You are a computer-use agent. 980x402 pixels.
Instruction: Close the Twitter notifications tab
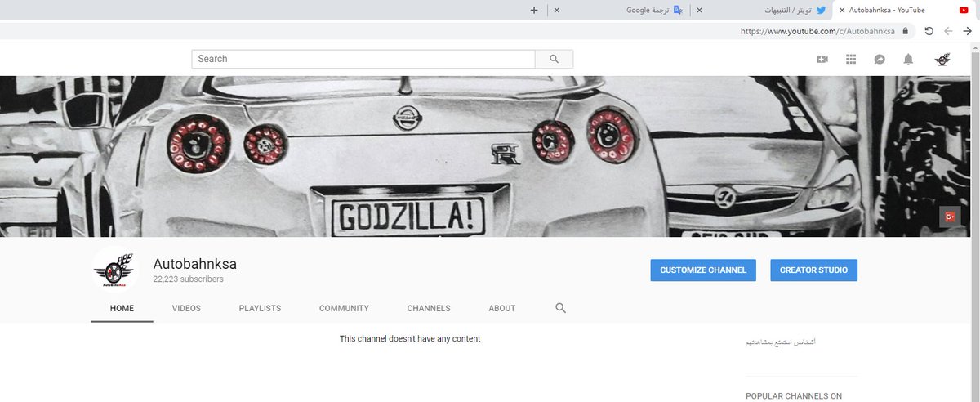click(x=700, y=11)
